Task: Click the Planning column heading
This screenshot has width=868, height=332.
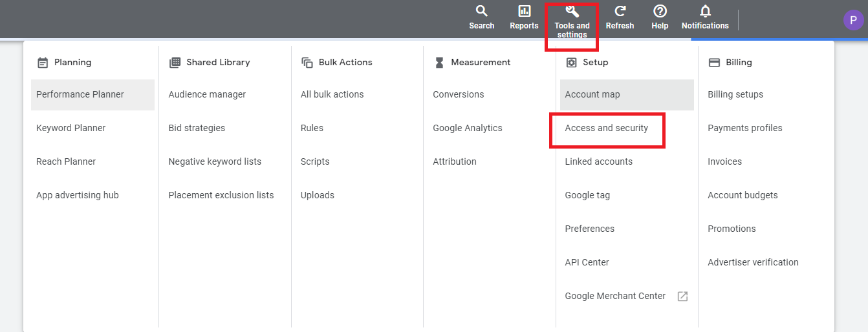Action: (x=72, y=63)
